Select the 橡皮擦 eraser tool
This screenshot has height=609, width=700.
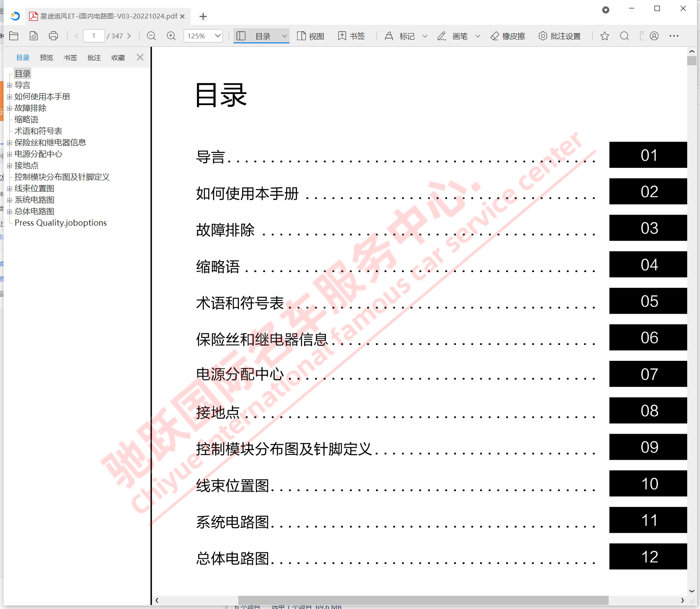click(508, 36)
